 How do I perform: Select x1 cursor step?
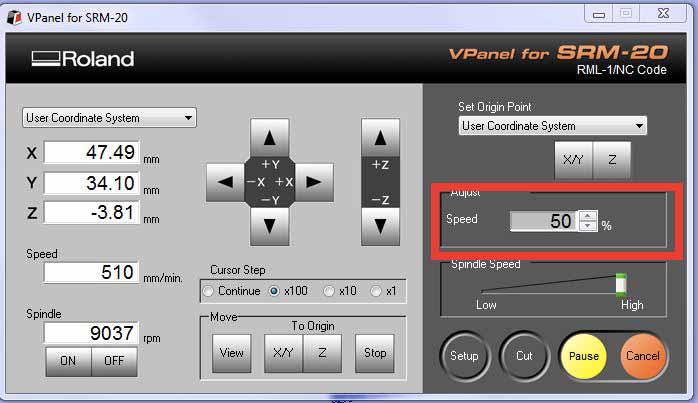(376, 291)
